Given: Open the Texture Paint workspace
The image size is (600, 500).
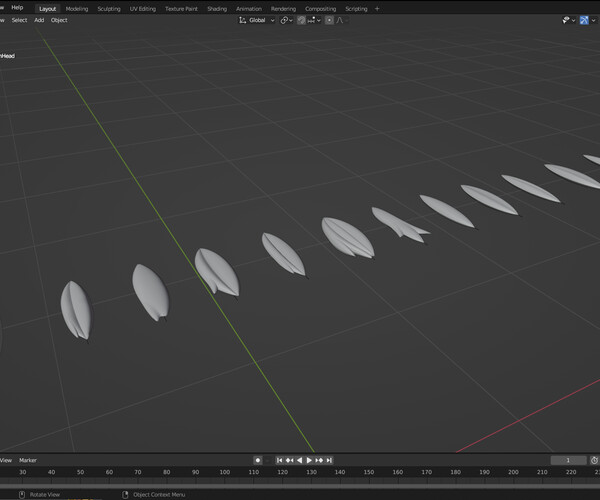Looking at the screenshot, I should [181, 8].
